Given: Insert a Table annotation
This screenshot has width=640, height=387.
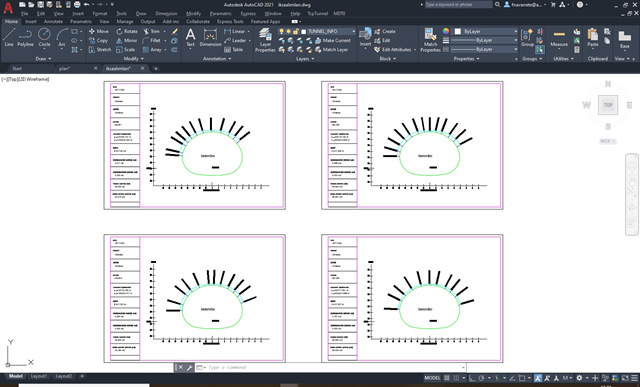Looking at the screenshot, I should 233,49.
